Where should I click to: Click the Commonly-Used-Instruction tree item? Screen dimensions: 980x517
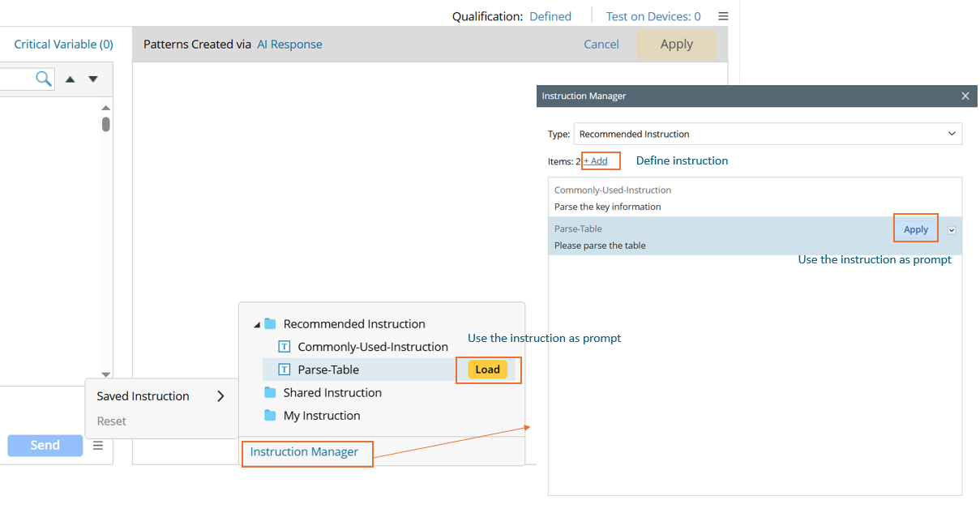click(372, 347)
